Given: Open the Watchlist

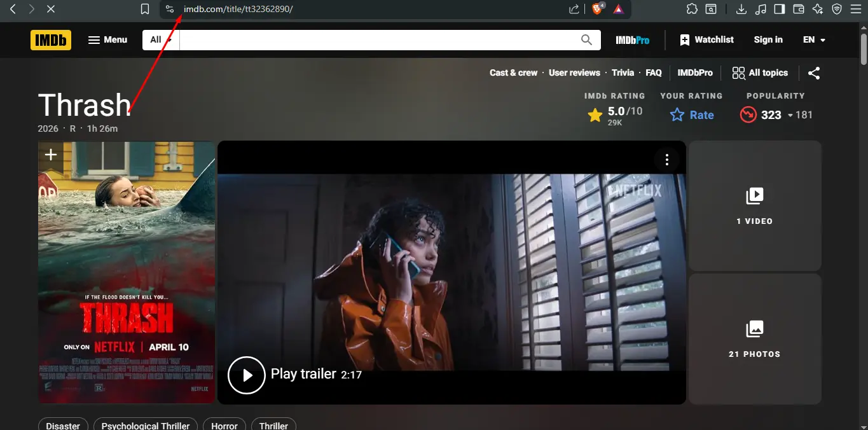Looking at the screenshot, I should pyautogui.click(x=706, y=40).
